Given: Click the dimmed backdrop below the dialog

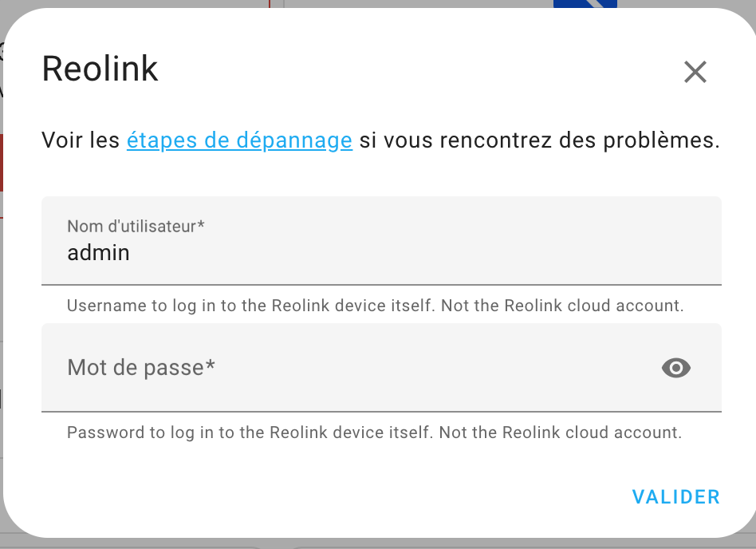Looking at the screenshot, I should (378, 543).
